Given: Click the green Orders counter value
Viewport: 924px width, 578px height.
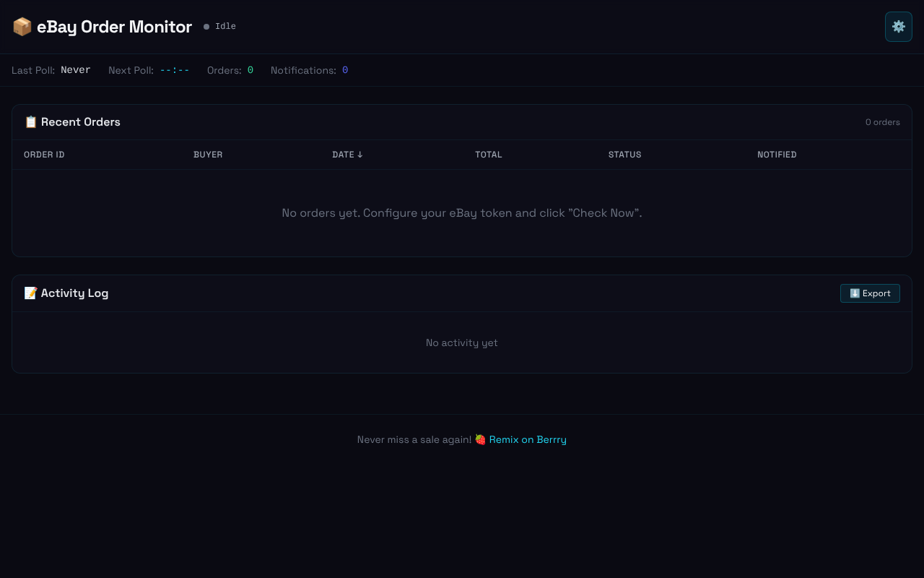Looking at the screenshot, I should [250, 69].
